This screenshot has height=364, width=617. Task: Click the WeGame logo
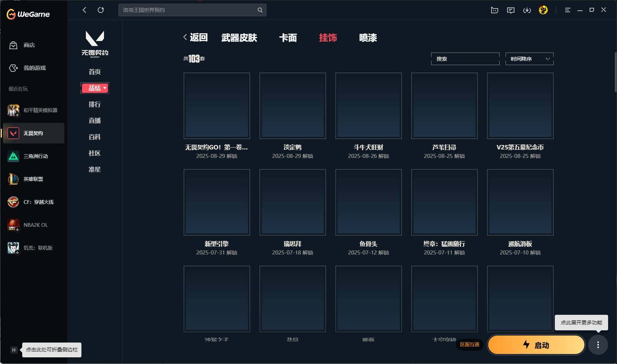click(28, 14)
